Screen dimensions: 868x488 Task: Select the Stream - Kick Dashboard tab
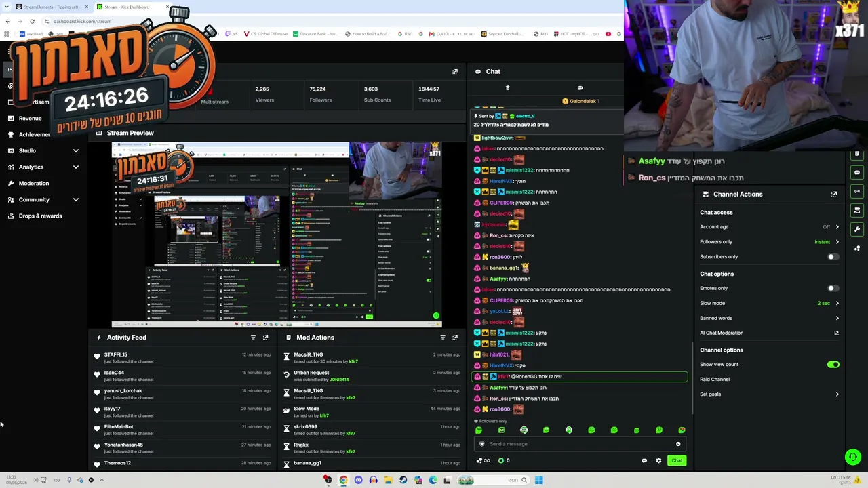coord(132,7)
